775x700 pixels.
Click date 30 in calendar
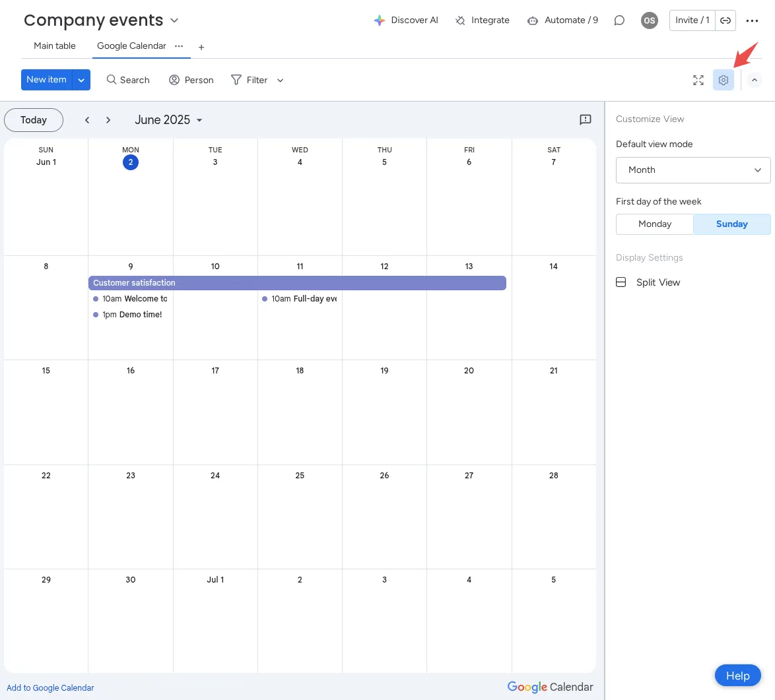(131, 579)
